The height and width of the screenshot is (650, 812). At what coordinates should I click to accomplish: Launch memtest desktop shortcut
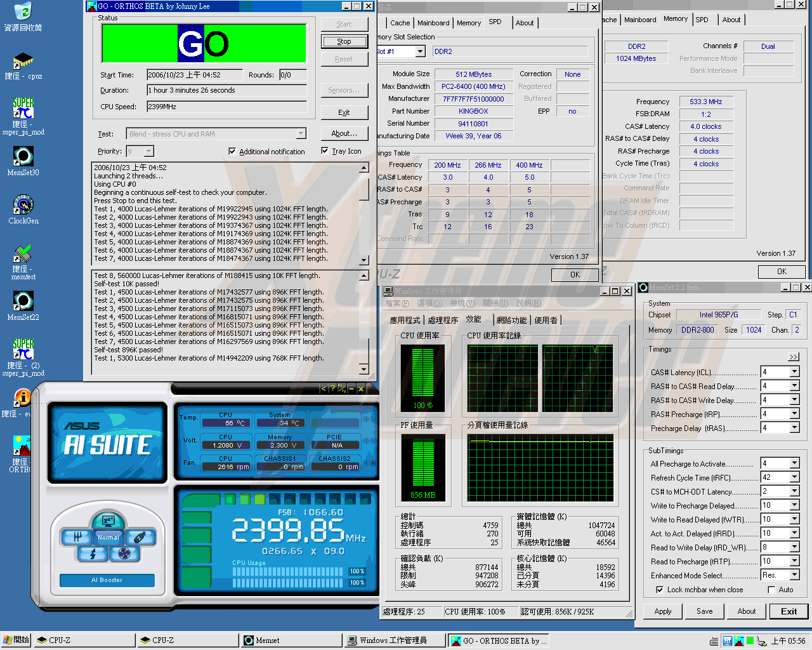(x=23, y=262)
